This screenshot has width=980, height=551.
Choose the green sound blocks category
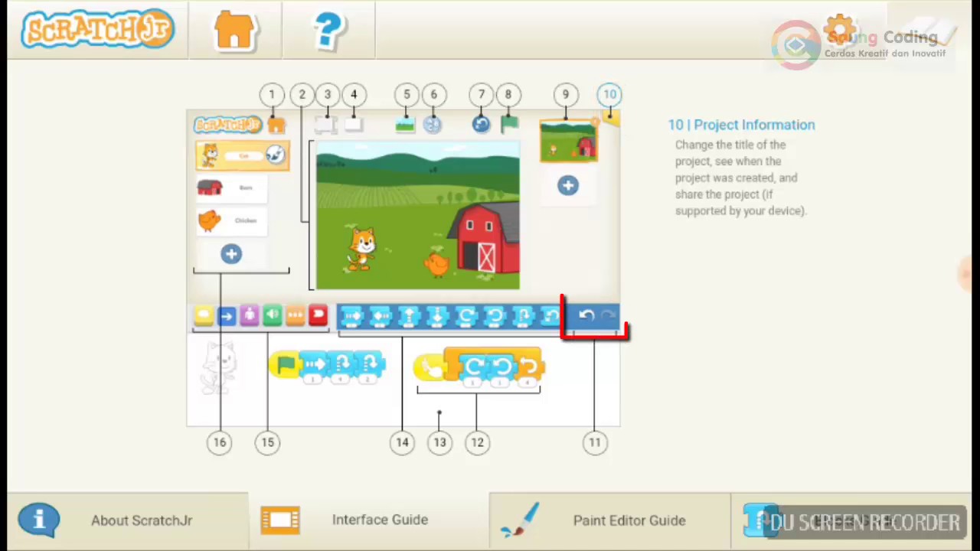(x=272, y=315)
